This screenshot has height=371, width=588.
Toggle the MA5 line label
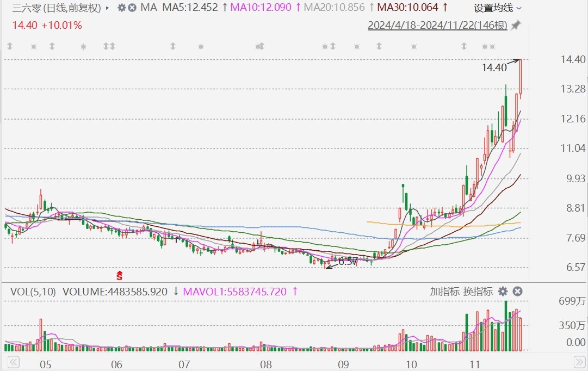pyautogui.click(x=190, y=7)
